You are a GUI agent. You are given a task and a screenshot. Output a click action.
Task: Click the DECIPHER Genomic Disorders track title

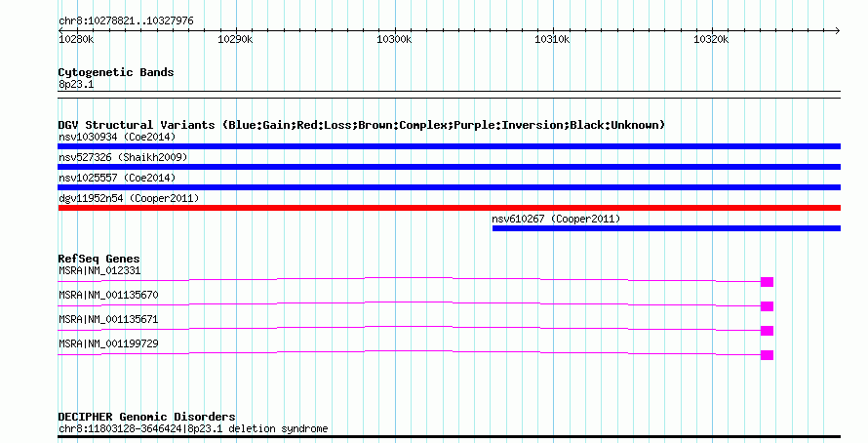[x=146, y=417]
